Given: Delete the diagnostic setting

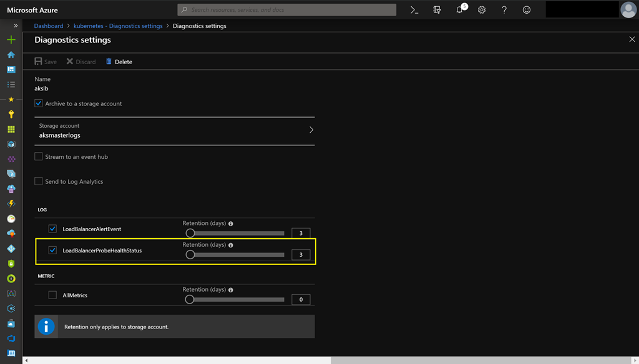Looking at the screenshot, I should click(119, 62).
